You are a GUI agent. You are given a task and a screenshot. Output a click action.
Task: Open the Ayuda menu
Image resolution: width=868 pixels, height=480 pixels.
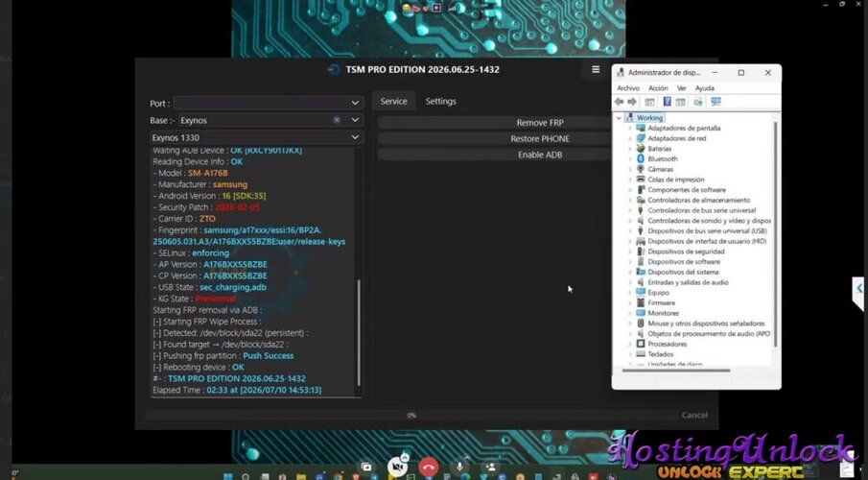(704, 88)
